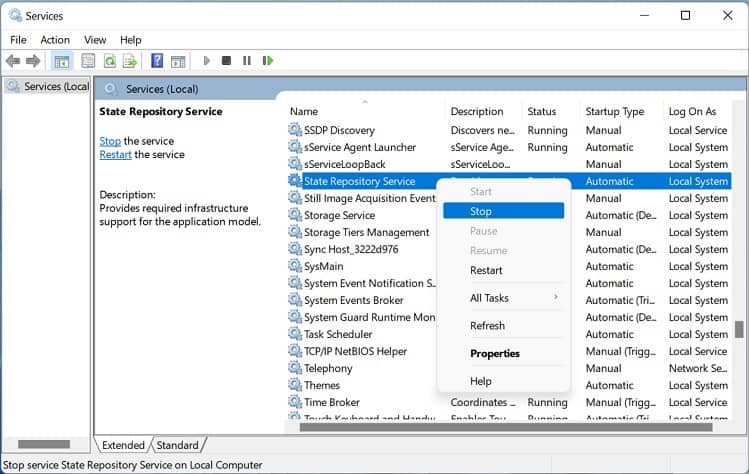Select the Storage Tiers Management row

click(509, 232)
